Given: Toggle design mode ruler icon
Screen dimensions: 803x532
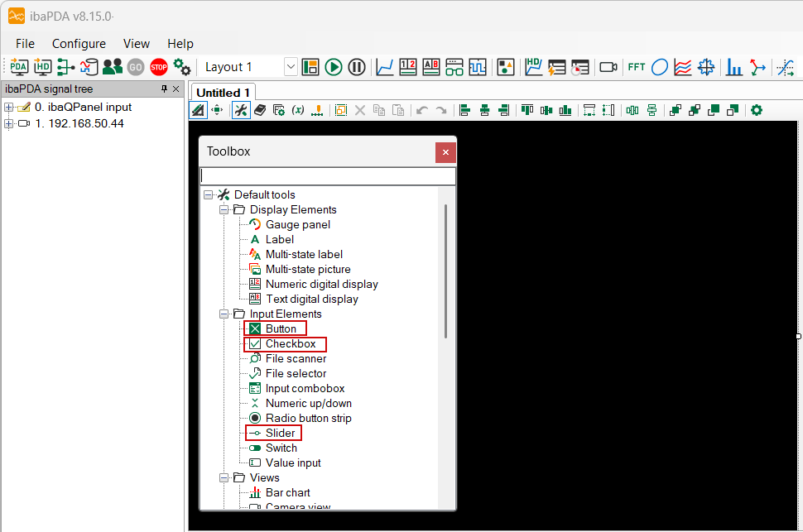Looking at the screenshot, I should pyautogui.click(x=198, y=110).
